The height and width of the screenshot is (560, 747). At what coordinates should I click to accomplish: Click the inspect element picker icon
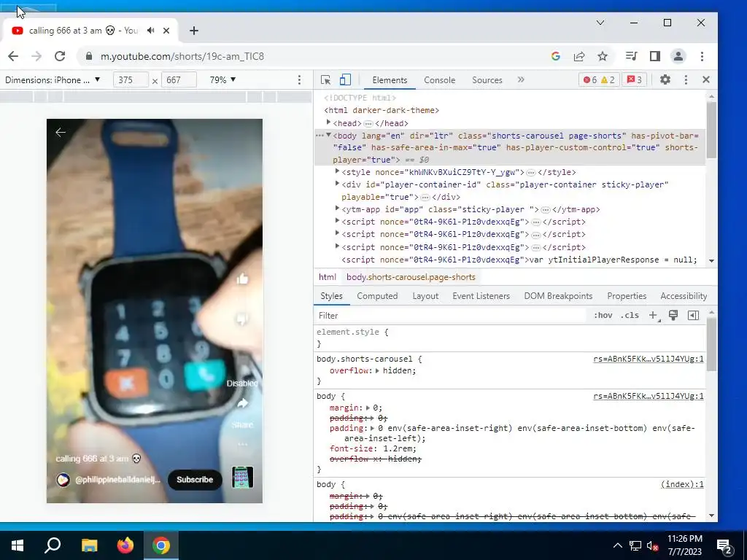point(326,80)
